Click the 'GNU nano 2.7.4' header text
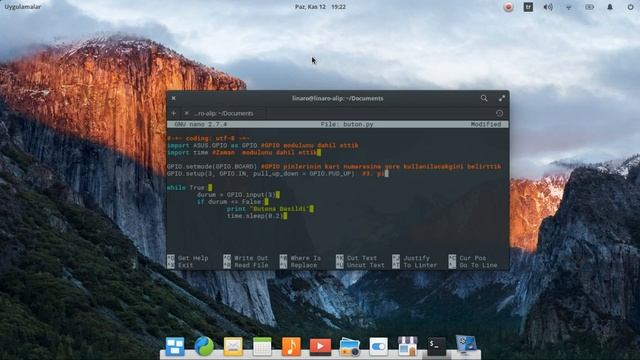Viewport: 640px width, 360px height. point(200,124)
